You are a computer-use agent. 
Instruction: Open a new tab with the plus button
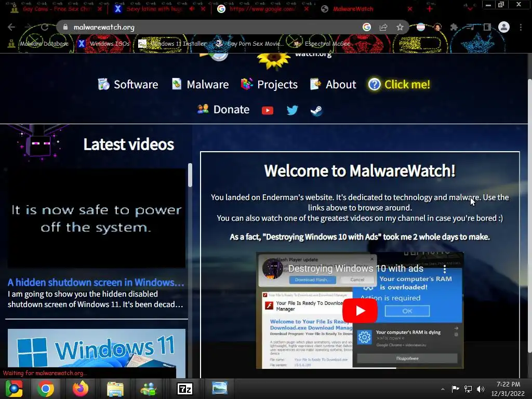click(x=430, y=9)
